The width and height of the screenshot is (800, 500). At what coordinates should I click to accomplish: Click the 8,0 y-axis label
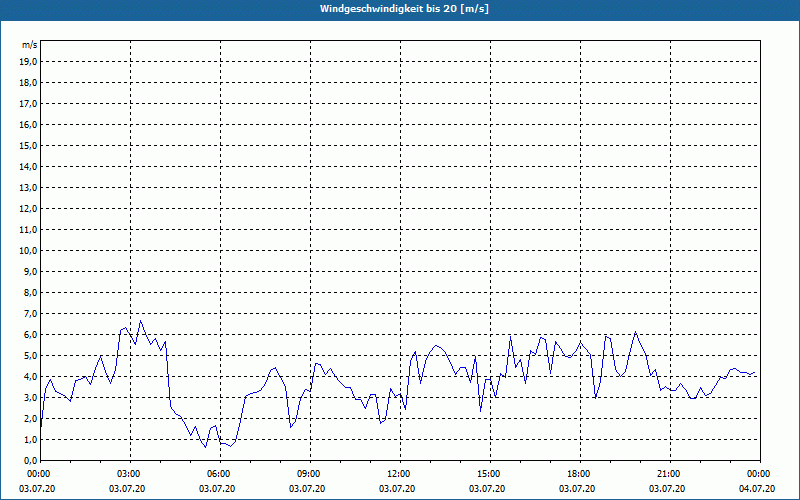coord(30,292)
